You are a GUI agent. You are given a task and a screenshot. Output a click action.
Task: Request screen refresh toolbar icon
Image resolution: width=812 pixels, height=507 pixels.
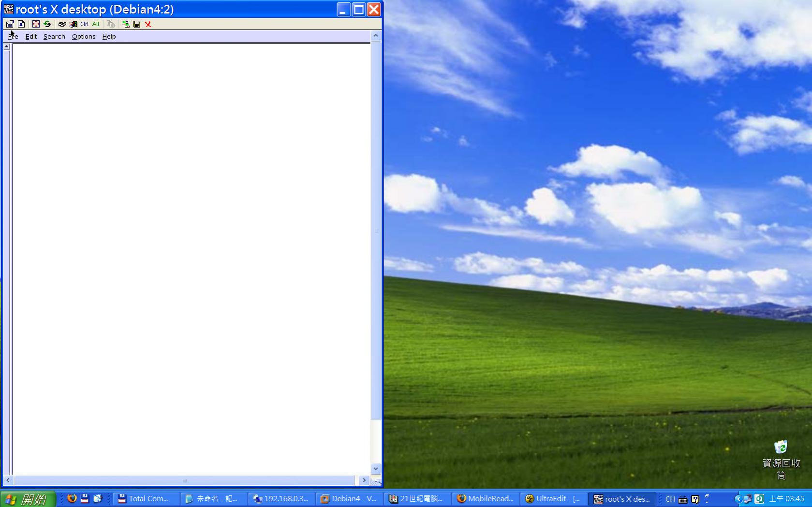point(47,24)
